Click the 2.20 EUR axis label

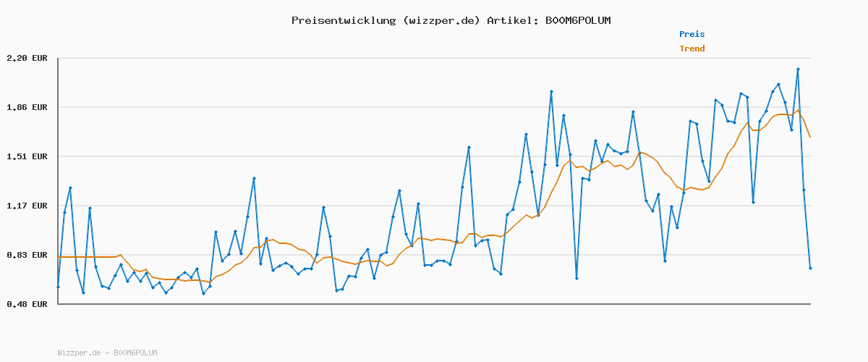[x=26, y=58]
